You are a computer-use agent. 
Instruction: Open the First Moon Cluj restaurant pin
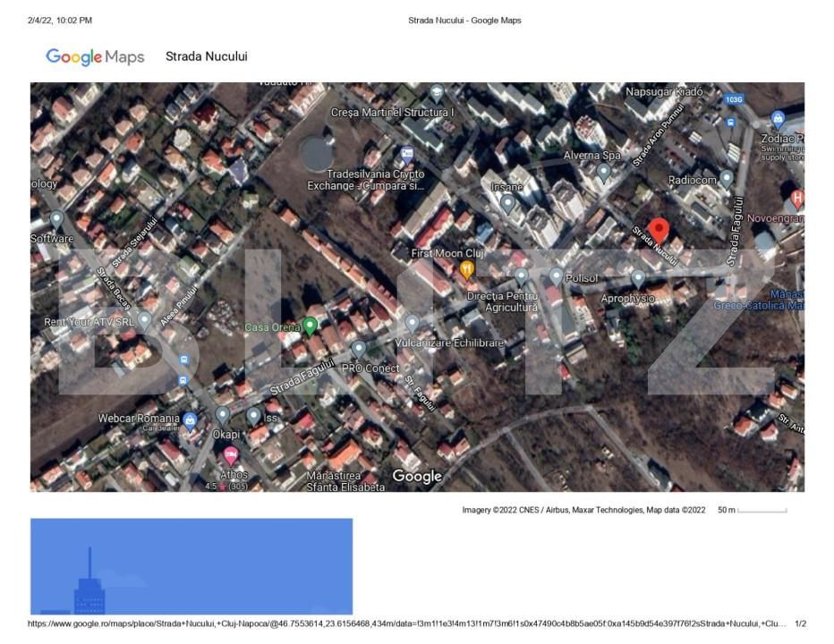467,269
